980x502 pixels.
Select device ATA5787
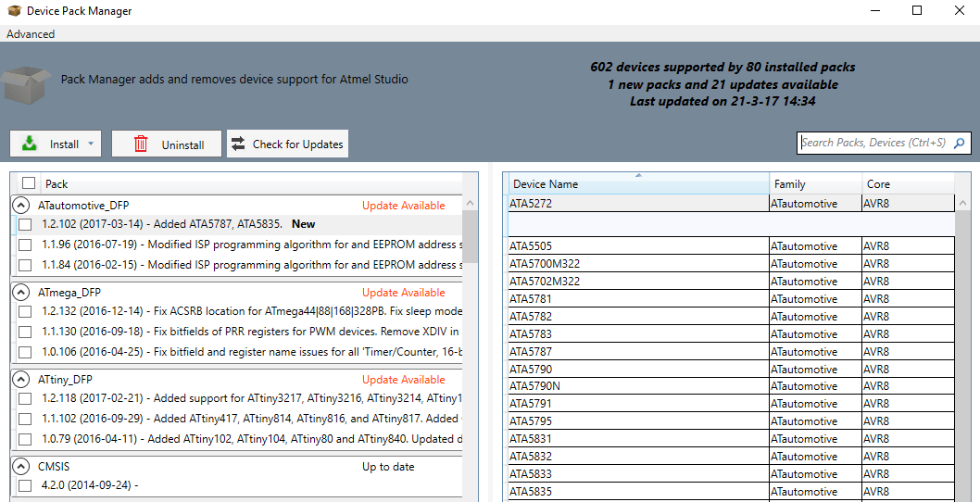[731, 351]
